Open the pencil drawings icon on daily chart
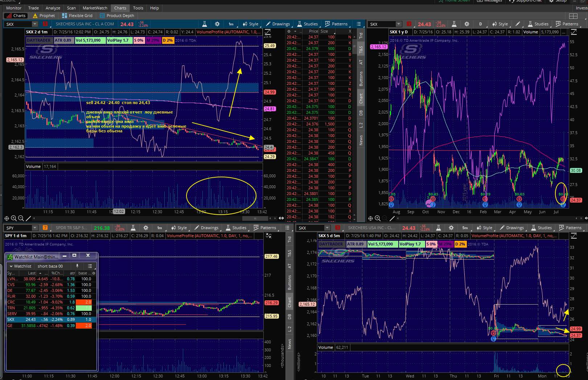This screenshot has height=380, width=588. pyautogui.click(x=518, y=24)
